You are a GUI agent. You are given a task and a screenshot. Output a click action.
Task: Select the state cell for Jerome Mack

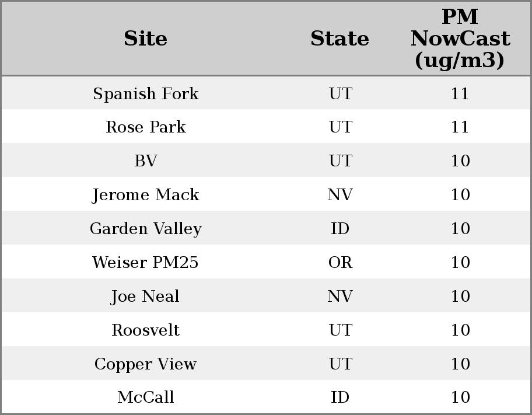[x=340, y=195]
